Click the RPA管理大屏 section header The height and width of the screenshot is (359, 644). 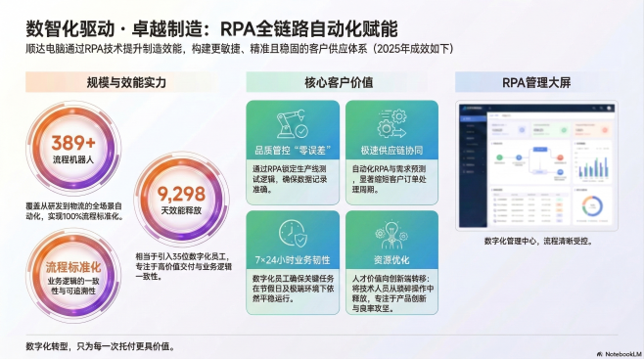point(536,82)
